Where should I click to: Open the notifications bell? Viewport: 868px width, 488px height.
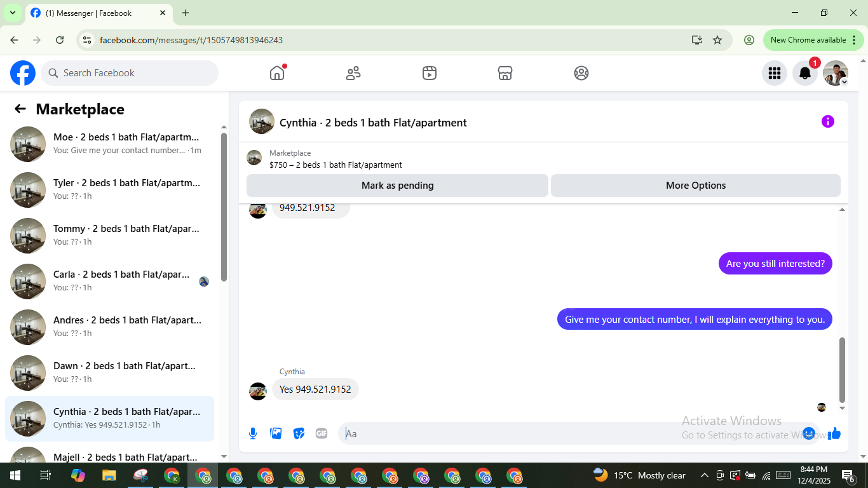[805, 73]
